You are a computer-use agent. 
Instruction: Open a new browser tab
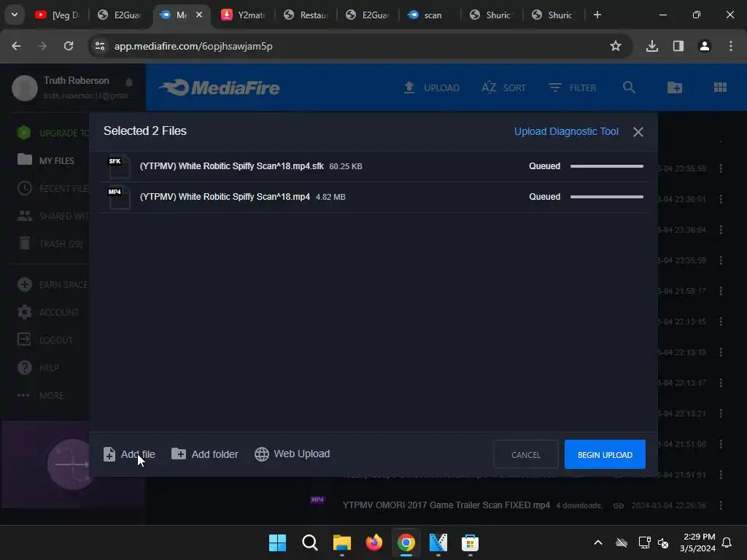pyautogui.click(x=597, y=15)
